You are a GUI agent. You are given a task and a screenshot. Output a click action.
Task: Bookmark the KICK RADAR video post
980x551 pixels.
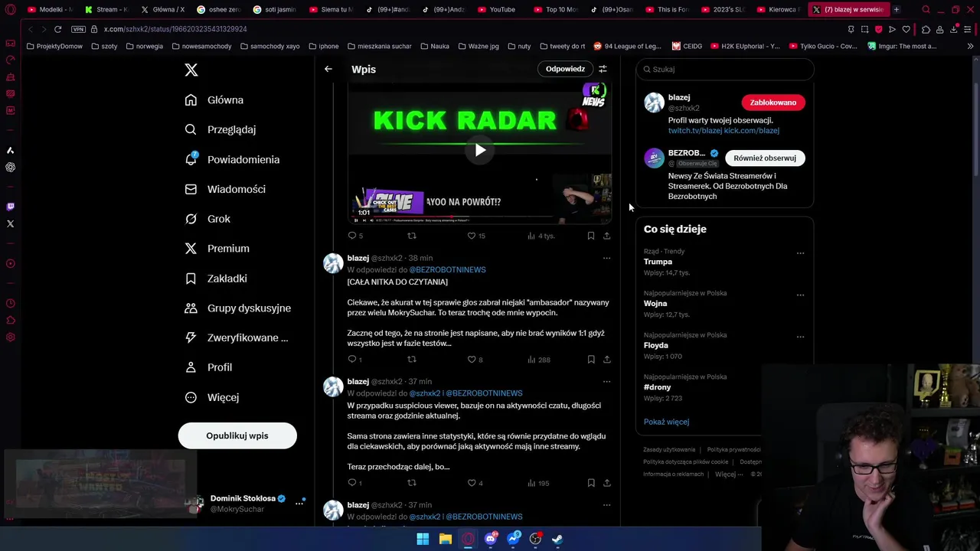pos(590,236)
